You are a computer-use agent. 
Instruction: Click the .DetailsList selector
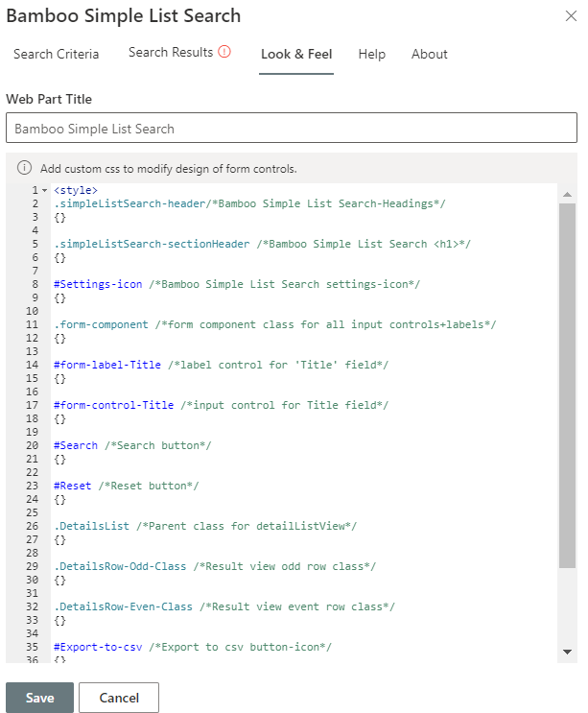point(91,526)
